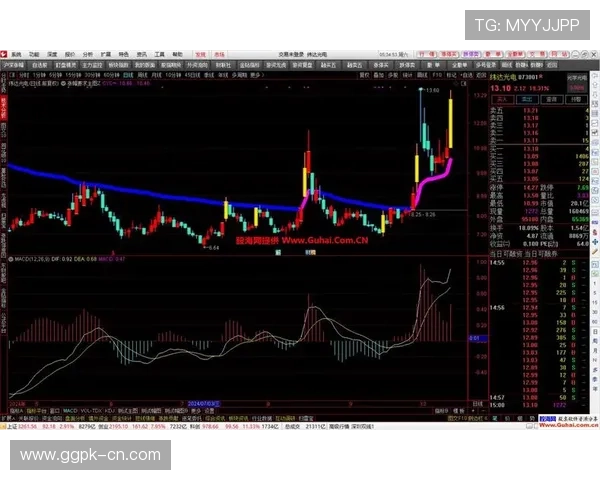Image resolution: width=600 pixels, height=480 pixels.
Task: Select the 指标A tab at bottom
Action: [x=16, y=411]
